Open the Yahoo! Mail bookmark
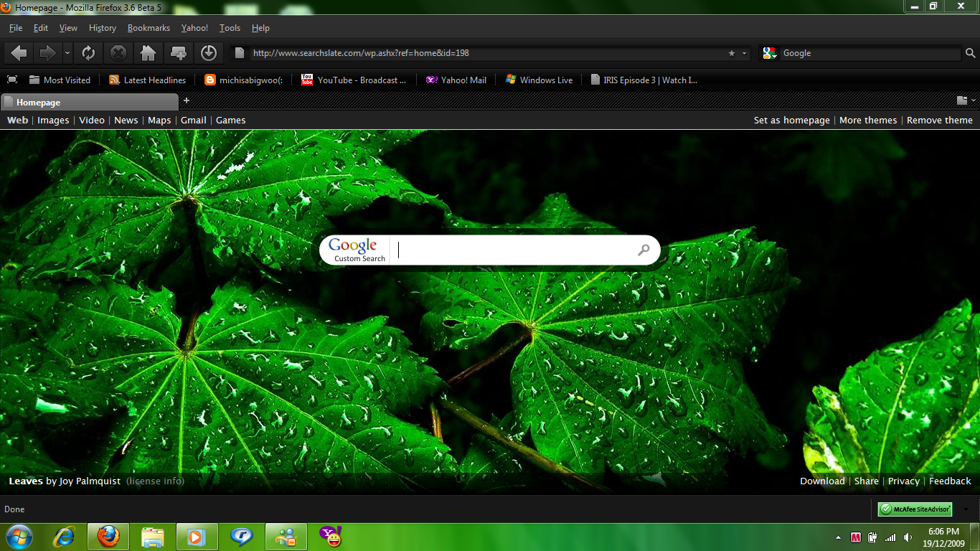The height and width of the screenshot is (551, 980). [x=456, y=80]
